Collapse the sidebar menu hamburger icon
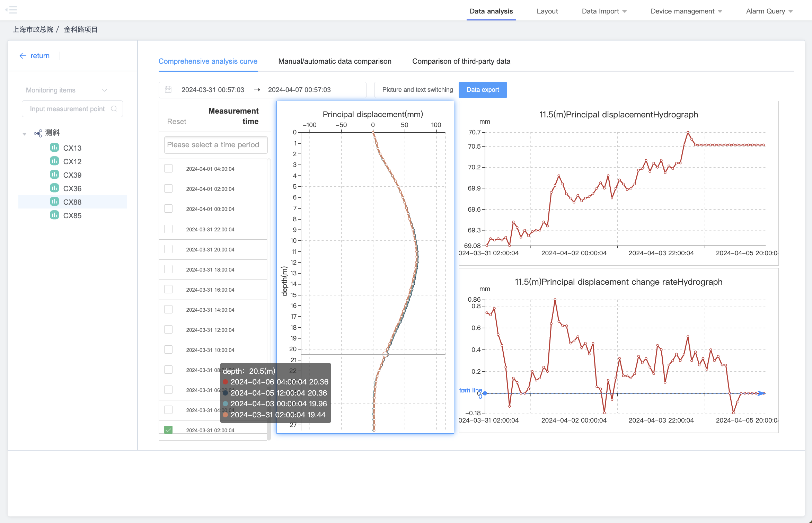Image resolution: width=812 pixels, height=523 pixels. pos(11,10)
